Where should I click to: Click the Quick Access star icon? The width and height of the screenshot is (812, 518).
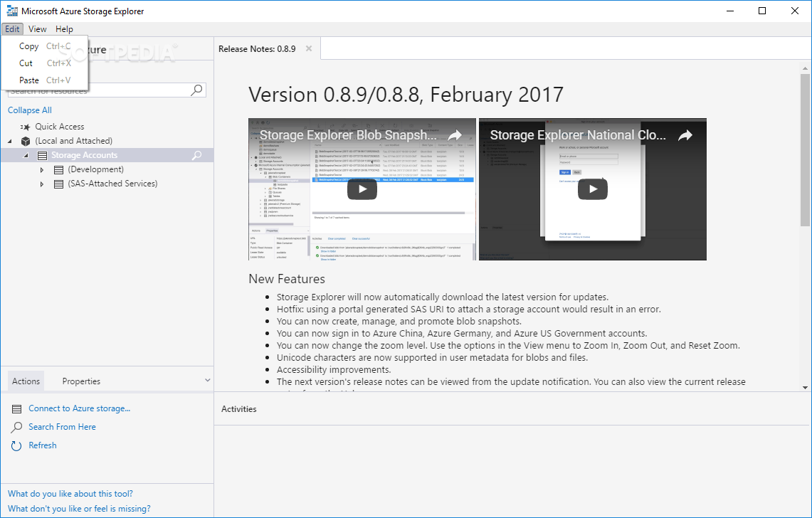25,127
